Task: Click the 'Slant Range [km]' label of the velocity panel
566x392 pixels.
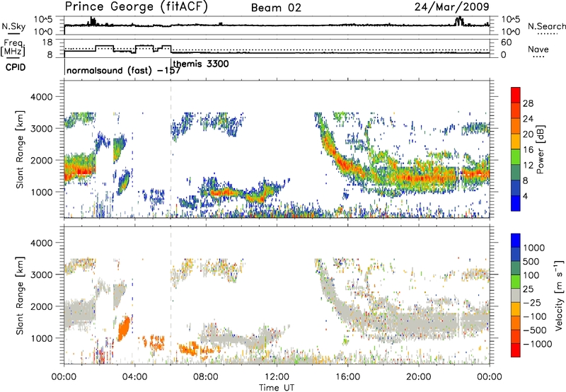Action: tap(20, 295)
